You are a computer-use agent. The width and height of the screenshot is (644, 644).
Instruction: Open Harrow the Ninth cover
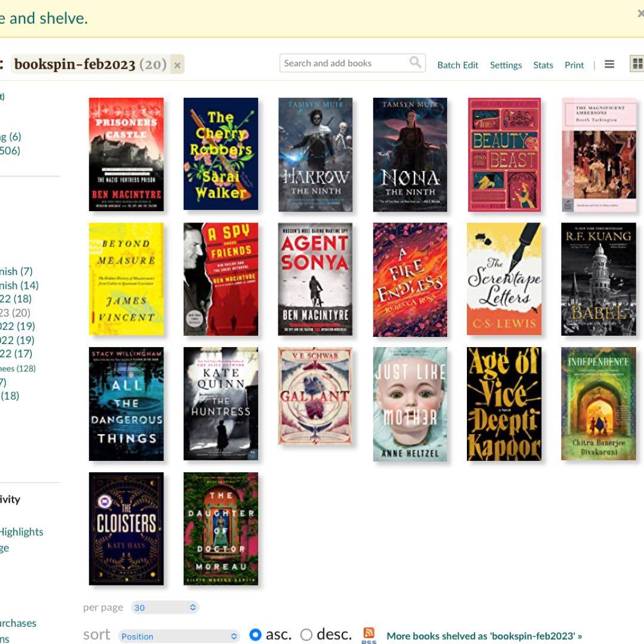[315, 154]
